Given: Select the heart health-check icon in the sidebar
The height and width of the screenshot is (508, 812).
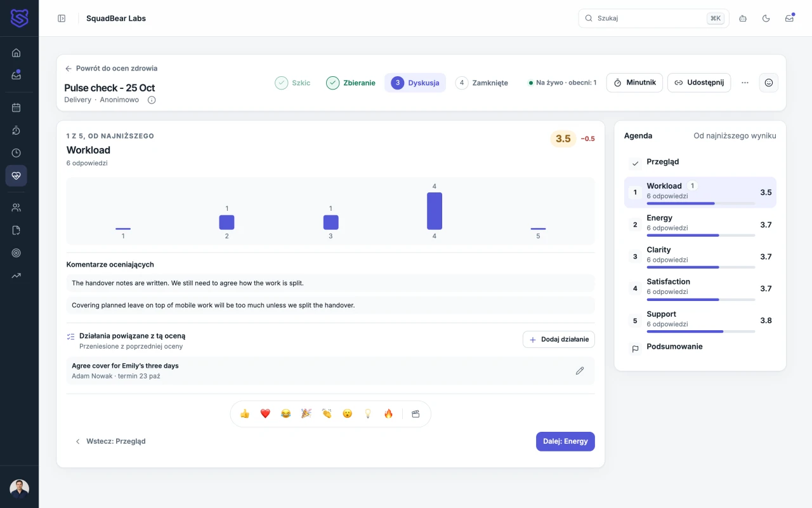Looking at the screenshot, I should pos(16,176).
